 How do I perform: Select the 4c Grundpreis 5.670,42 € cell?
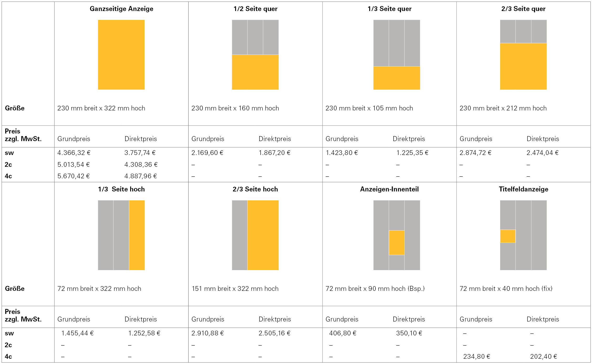[x=73, y=176]
